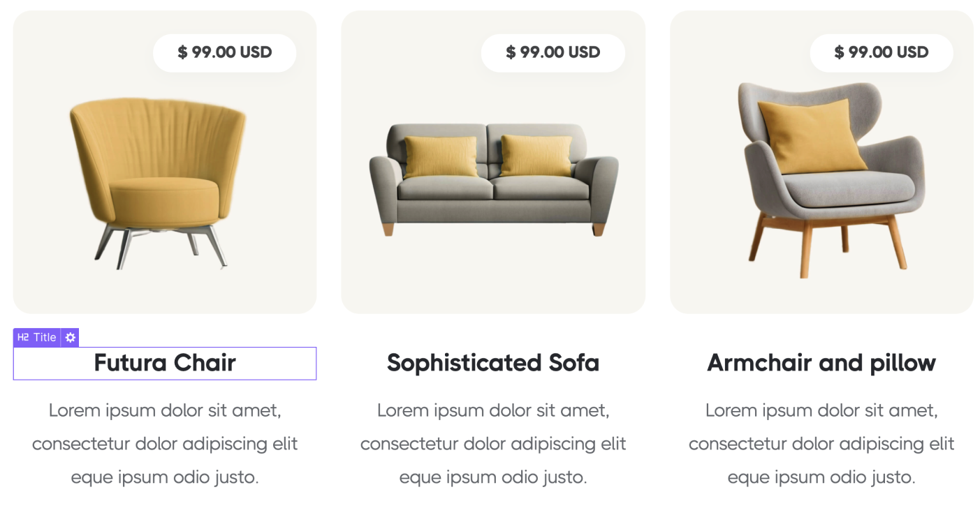Viewport: 980px width, 529px height.
Task: Click the Sophisticated Sofa price badge
Action: click(x=553, y=52)
